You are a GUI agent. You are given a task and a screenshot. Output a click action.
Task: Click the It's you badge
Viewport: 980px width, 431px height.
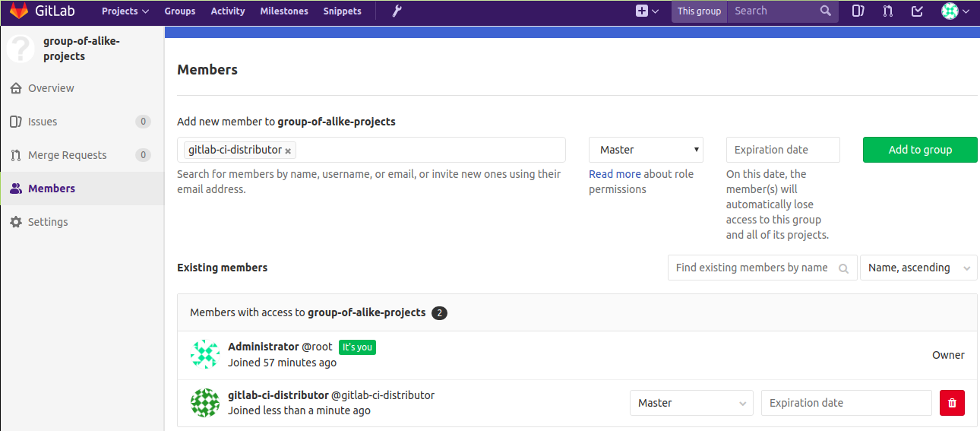coord(357,347)
